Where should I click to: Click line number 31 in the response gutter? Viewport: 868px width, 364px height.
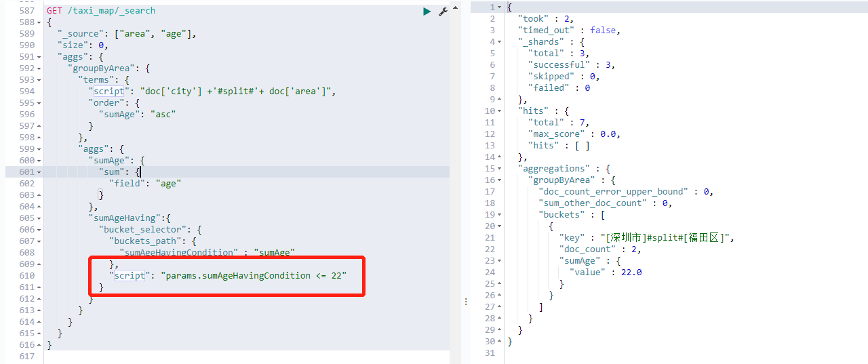pos(490,352)
